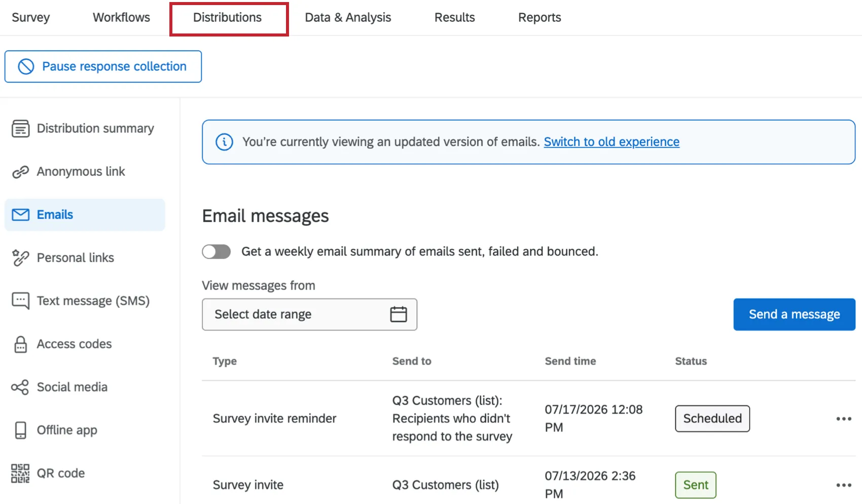Click the 07/17/2026 12:08 PM send time
The width and height of the screenshot is (862, 504).
point(594,419)
